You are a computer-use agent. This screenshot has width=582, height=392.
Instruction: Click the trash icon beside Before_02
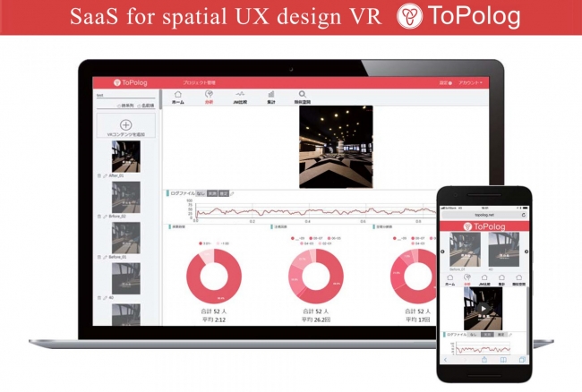(x=99, y=217)
